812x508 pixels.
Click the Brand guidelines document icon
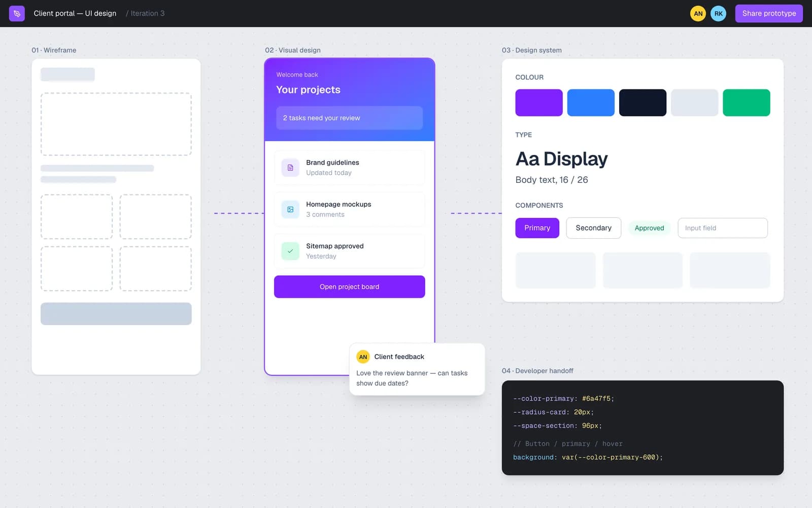pyautogui.click(x=290, y=168)
